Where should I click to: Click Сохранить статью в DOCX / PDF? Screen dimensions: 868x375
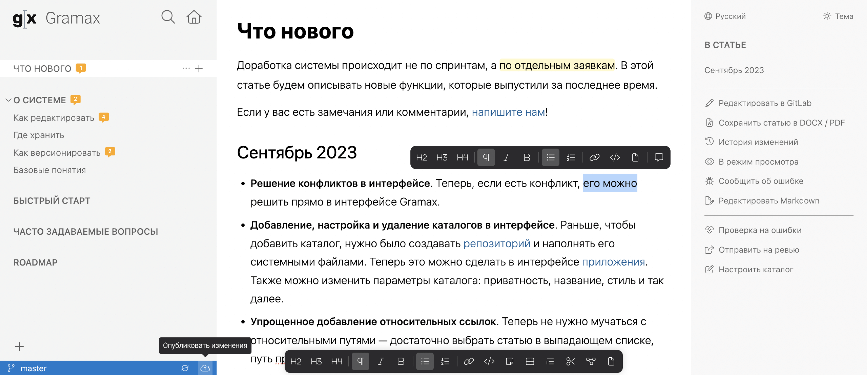[775, 123]
